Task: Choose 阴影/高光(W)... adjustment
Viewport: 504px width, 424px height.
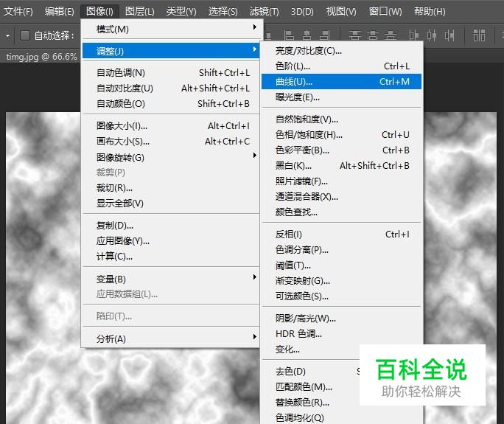Action: (x=341, y=318)
